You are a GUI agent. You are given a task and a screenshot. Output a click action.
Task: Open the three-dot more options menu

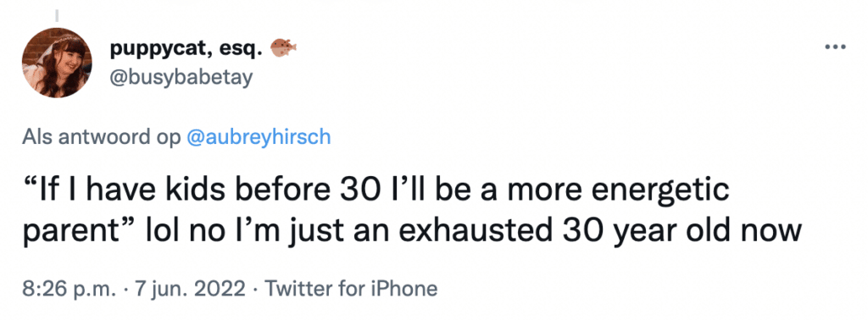click(835, 47)
